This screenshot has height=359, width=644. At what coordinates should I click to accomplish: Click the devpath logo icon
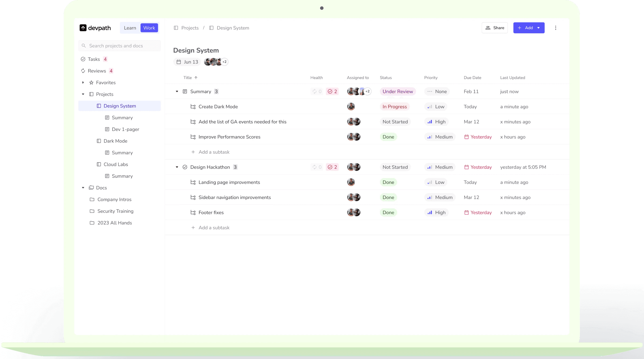tap(83, 28)
